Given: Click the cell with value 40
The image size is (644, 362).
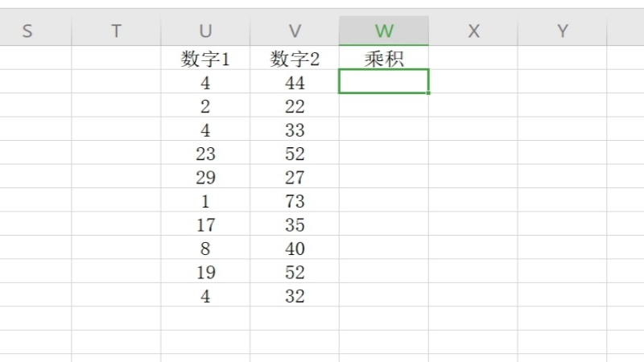Looking at the screenshot, I should [x=295, y=249].
